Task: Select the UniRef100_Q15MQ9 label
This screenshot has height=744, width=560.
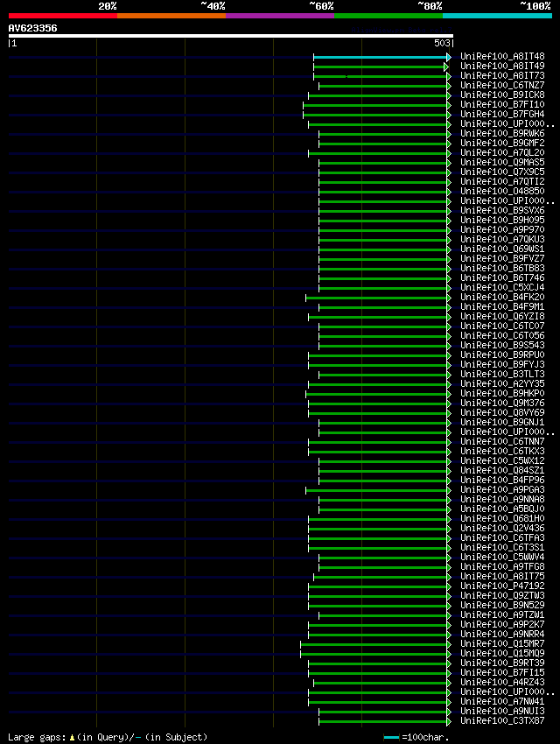Action: pos(502,653)
